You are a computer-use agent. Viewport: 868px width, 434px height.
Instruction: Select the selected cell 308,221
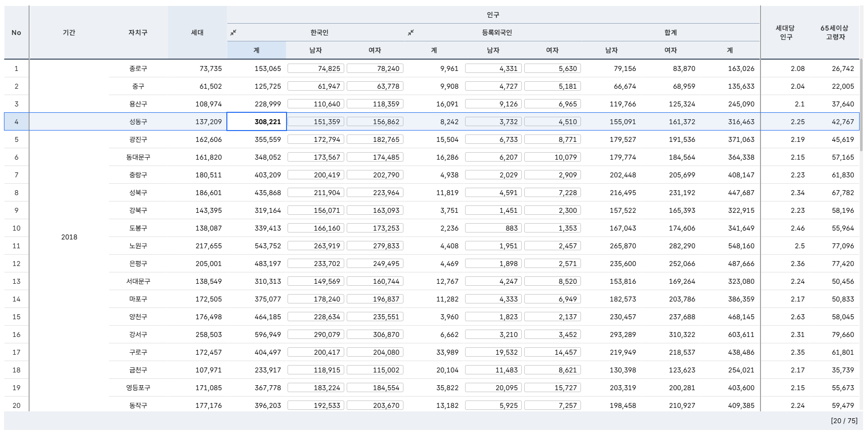click(x=256, y=122)
